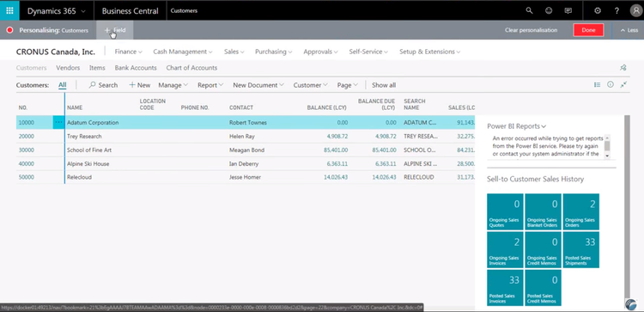This screenshot has height=312, width=644.
Task: Open the user account avatar
Action: (x=635, y=10)
